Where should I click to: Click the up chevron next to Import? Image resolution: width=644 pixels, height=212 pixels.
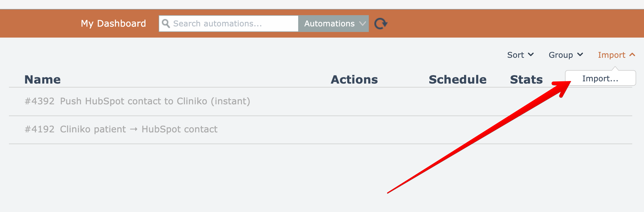tap(632, 54)
